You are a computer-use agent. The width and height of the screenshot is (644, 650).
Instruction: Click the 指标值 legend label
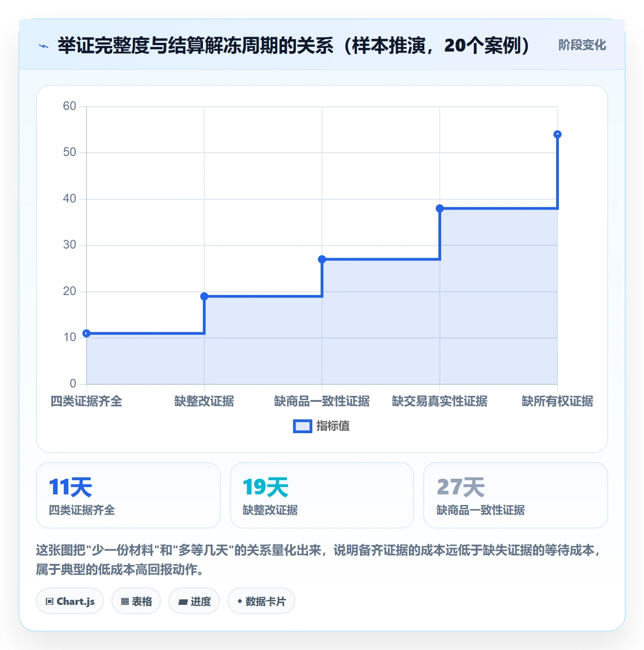[x=333, y=426]
